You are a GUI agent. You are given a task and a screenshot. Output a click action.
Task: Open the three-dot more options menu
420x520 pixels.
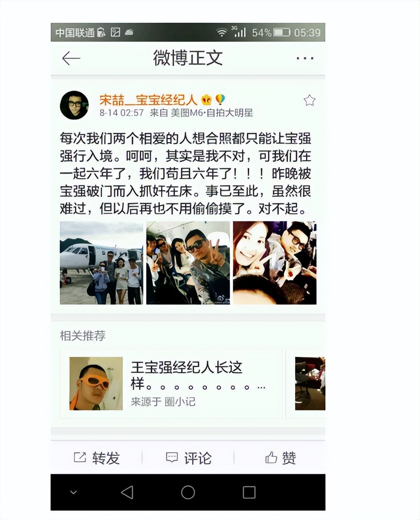[304, 58]
